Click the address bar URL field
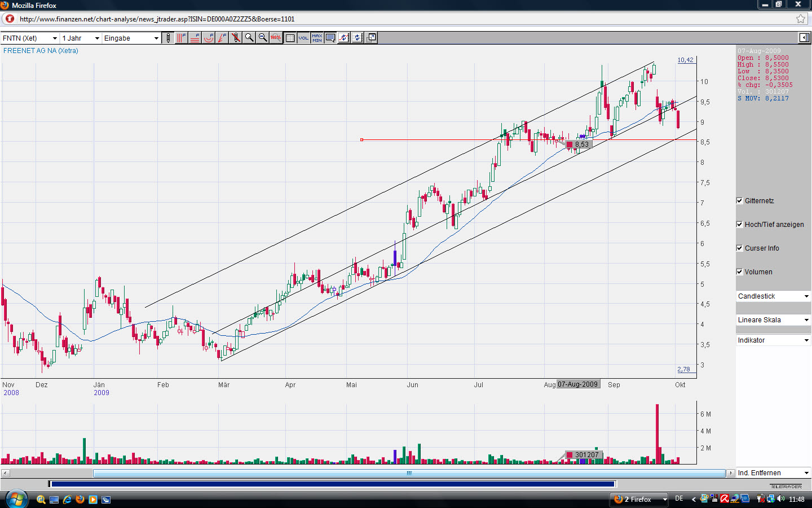The width and height of the screenshot is (812, 508). [x=406, y=19]
